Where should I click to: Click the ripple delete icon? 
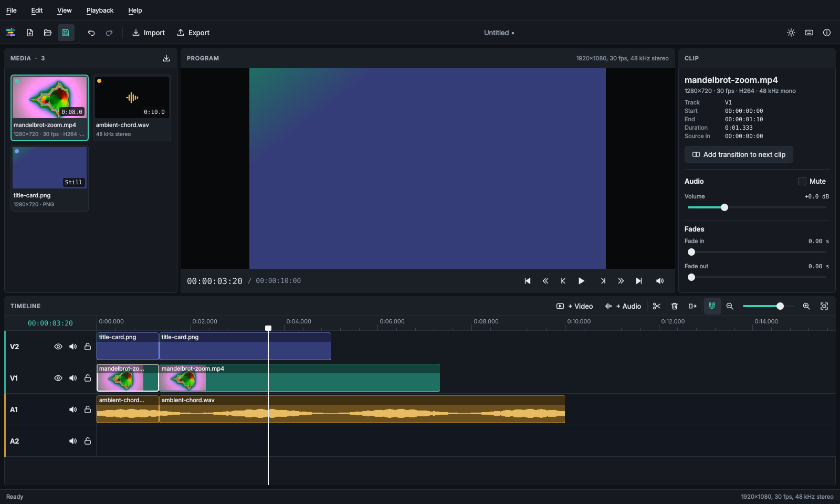pos(692,306)
